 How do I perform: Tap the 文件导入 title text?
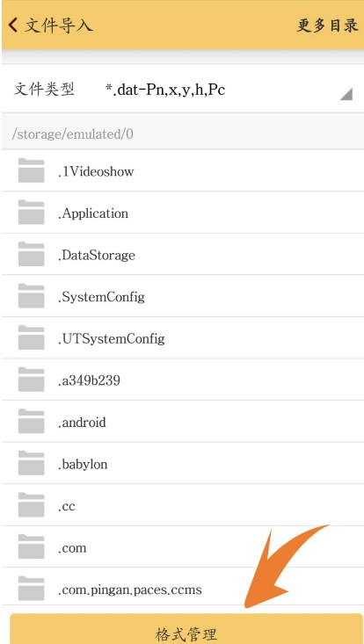[x=59, y=25]
